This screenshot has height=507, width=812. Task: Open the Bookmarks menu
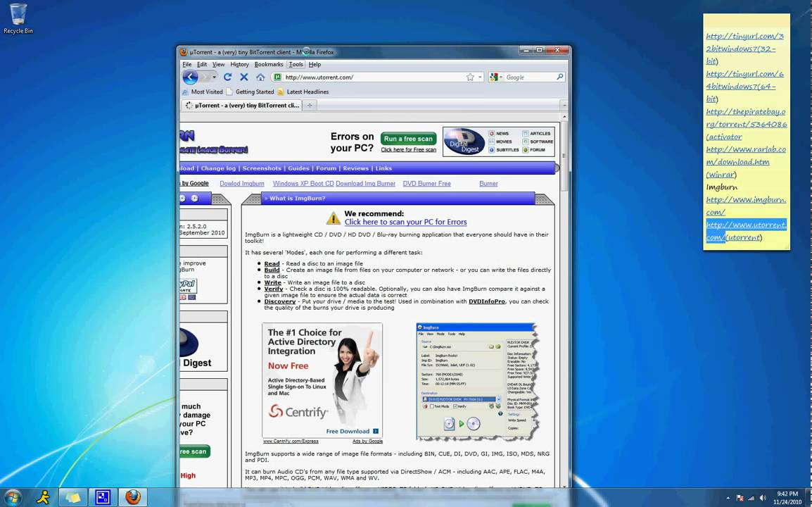[x=269, y=64]
